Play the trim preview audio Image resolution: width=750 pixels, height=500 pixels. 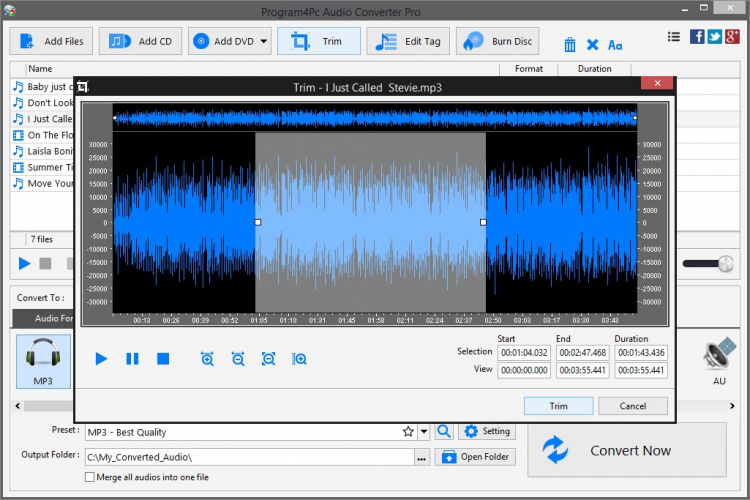(101, 358)
